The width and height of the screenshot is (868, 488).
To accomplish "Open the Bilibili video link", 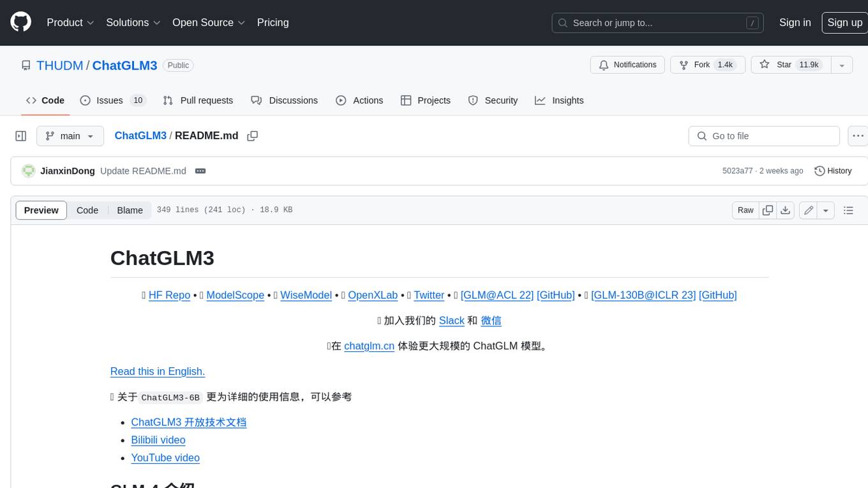I will 158,440.
